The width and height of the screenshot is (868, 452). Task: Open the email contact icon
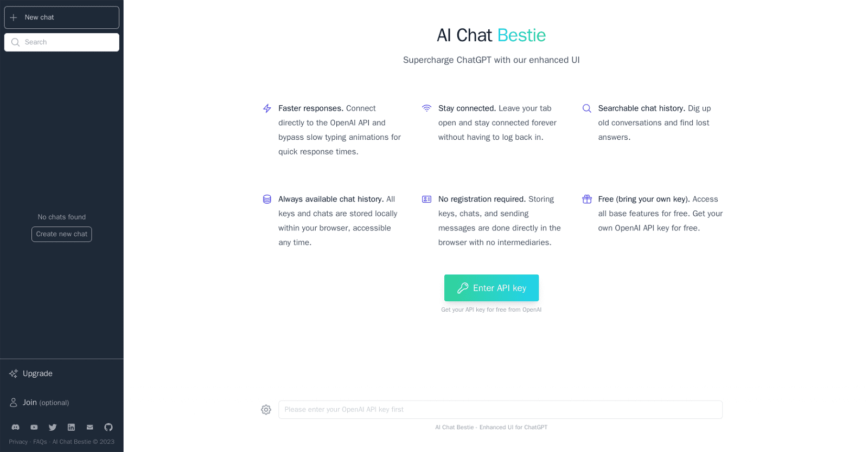click(90, 427)
